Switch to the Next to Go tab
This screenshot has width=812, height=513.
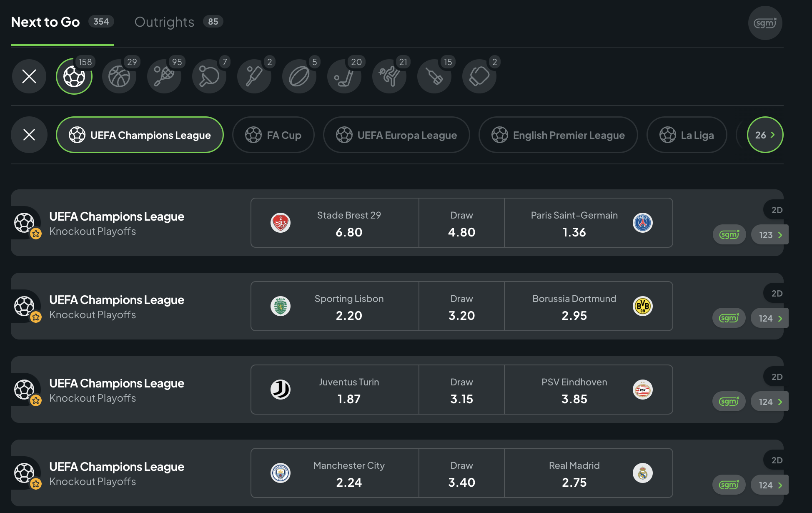pos(62,22)
